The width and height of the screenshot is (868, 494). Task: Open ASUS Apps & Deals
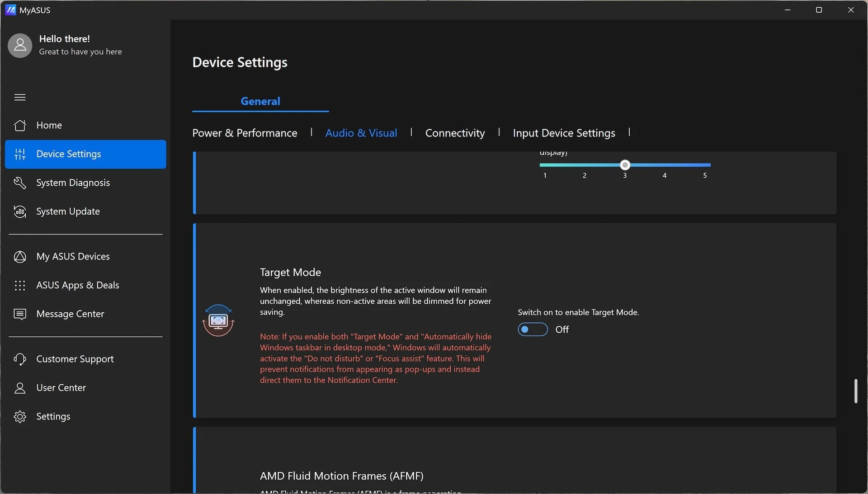click(85, 285)
